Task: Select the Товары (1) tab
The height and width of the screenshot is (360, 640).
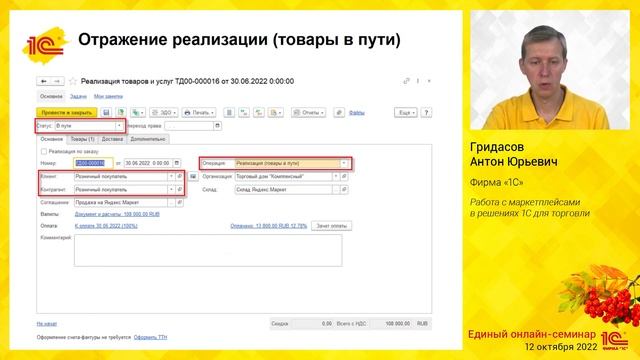Action: pyautogui.click(x=82, y=139)
